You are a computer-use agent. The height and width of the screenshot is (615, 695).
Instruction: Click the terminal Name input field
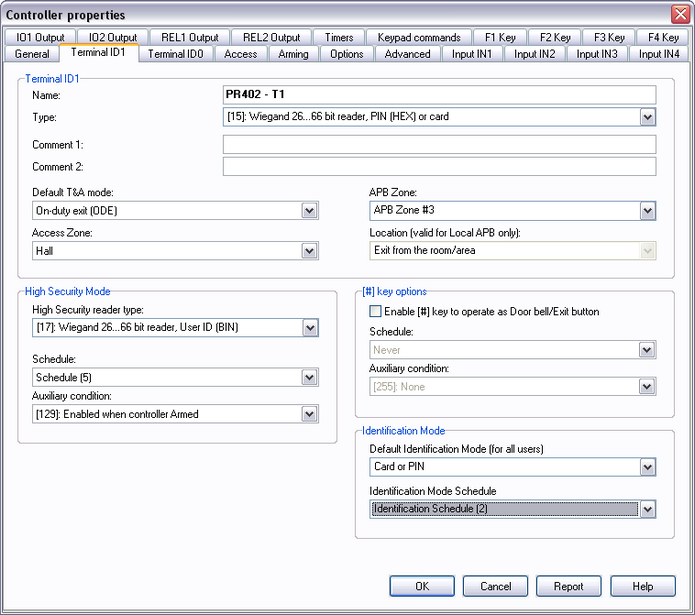point(439,95)
